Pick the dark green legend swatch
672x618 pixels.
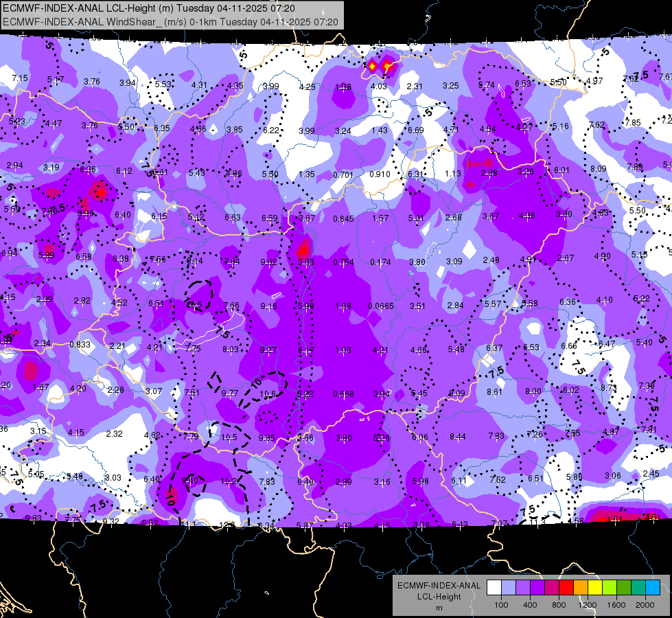coord(624,587)
